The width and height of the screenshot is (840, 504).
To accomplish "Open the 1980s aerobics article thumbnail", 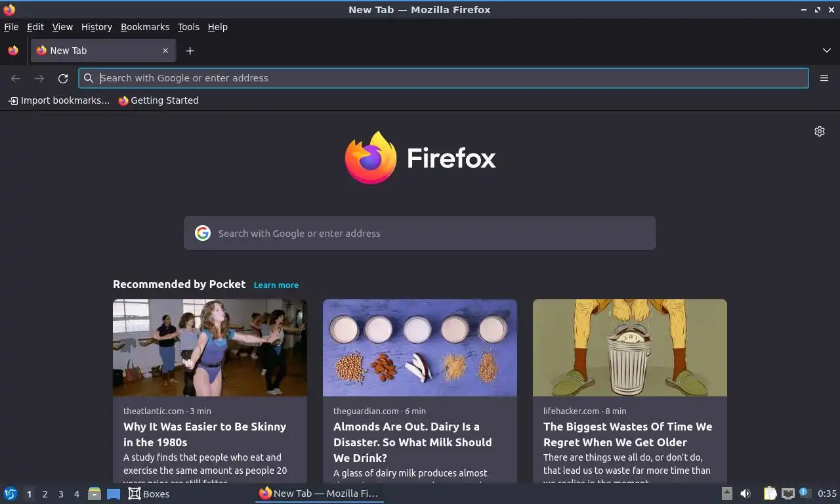I will [x=210, y=348].
